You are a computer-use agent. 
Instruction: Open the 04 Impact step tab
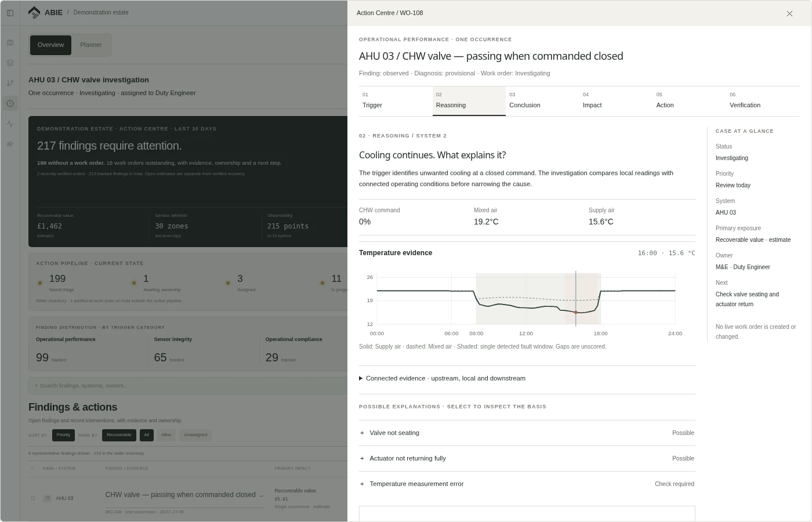(616, 100)
